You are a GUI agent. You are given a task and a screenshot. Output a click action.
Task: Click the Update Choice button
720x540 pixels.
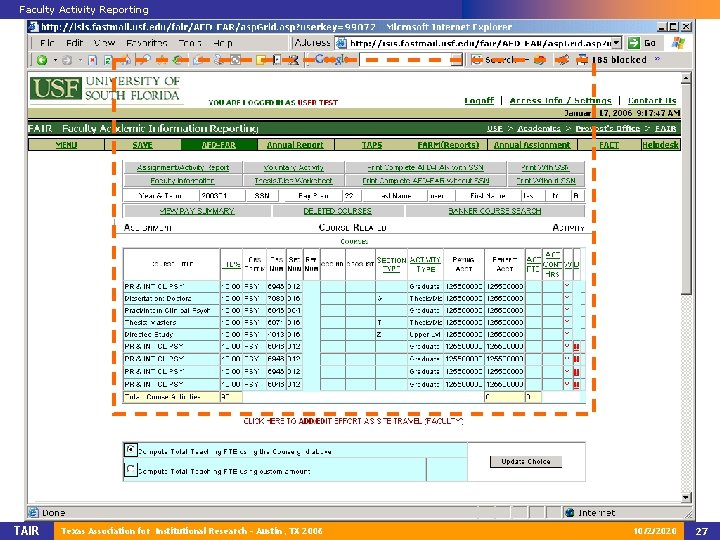(x=526, y=461)
